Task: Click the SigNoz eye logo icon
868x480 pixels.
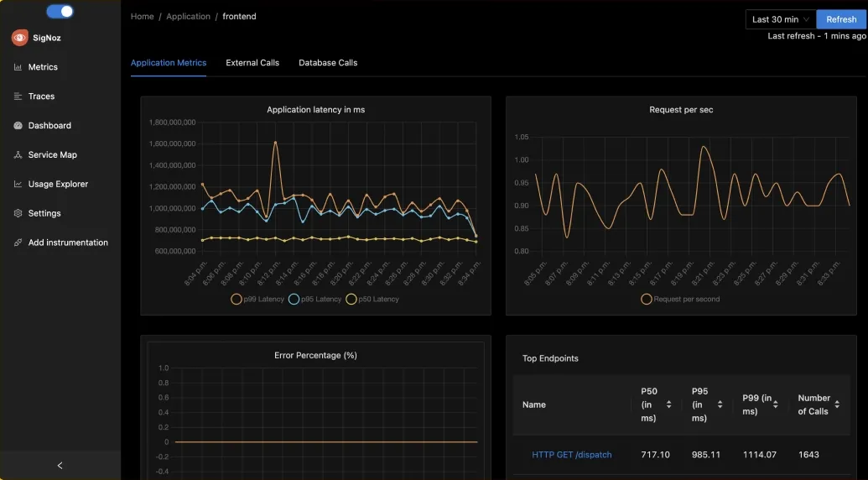Action: (20, 38)
